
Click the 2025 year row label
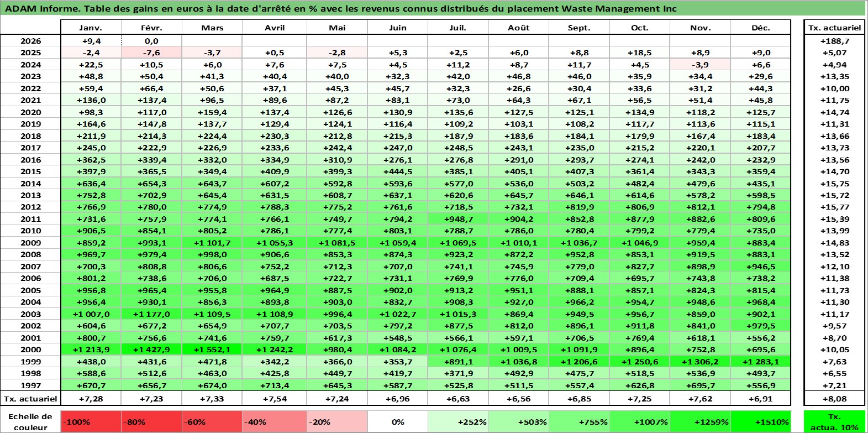click(x=30, y=53)
